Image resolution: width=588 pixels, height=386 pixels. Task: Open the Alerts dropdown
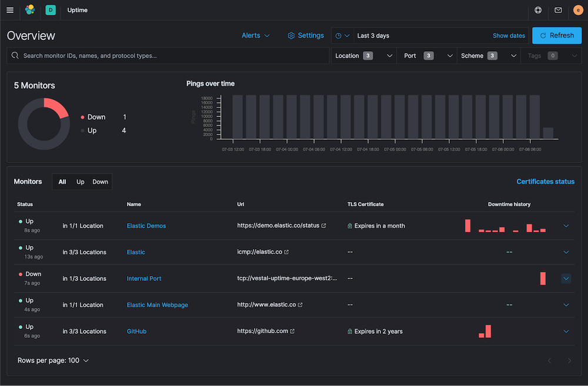256,36
